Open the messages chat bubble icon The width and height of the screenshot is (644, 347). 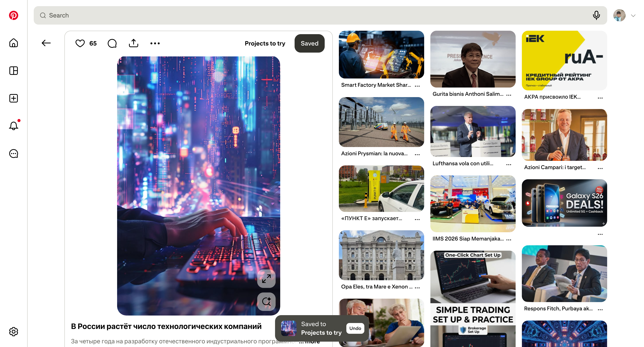[13, 154]
